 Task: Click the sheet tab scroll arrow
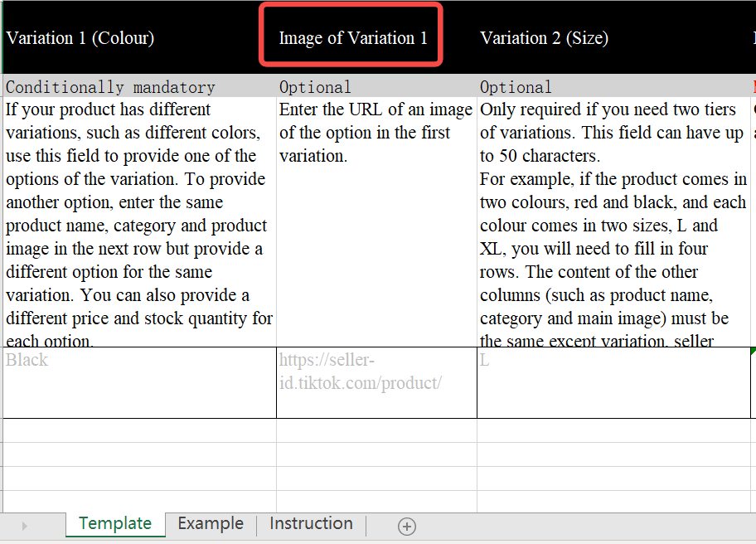pos(24,526)
